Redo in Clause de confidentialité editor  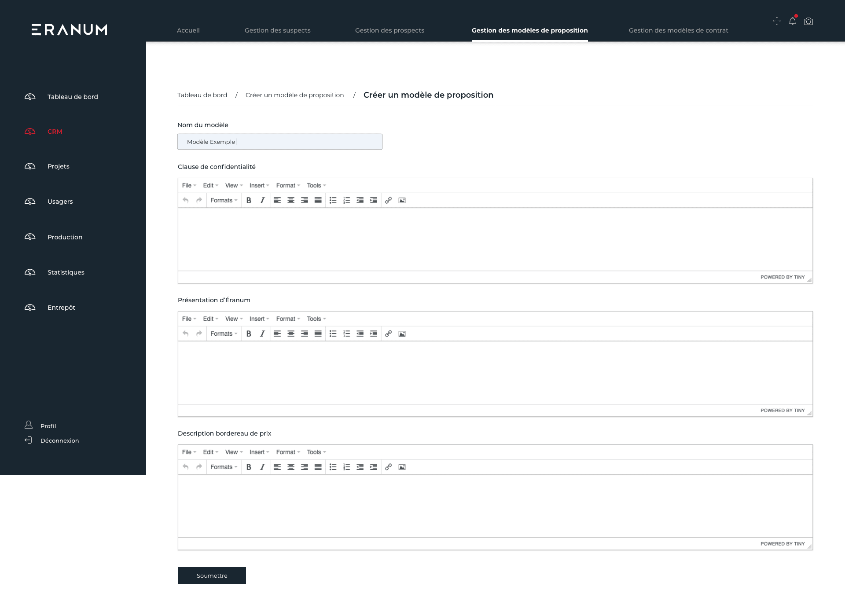[199, 200]
